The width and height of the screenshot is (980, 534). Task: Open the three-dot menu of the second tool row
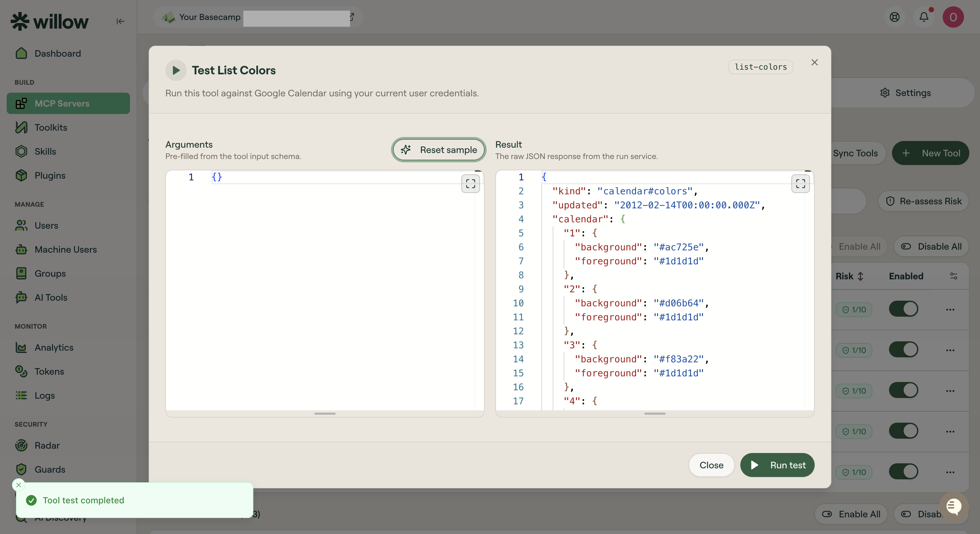(950, 350)
